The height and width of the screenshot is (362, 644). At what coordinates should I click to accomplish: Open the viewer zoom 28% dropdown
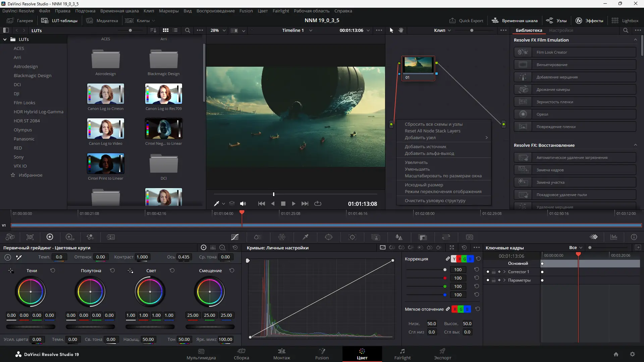point(218,30)
